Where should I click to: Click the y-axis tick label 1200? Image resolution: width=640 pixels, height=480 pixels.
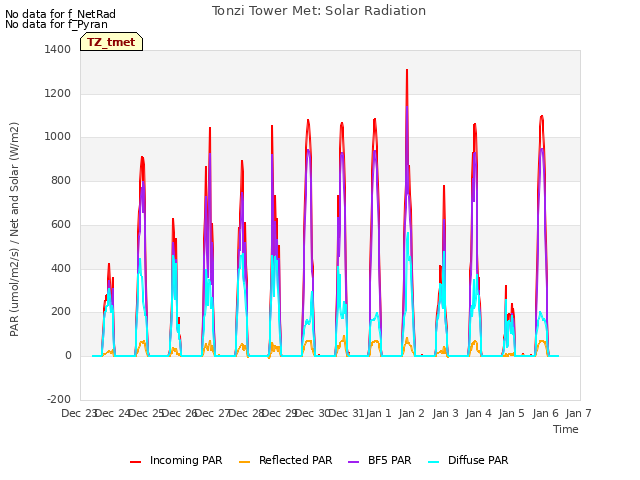point(58,93)
